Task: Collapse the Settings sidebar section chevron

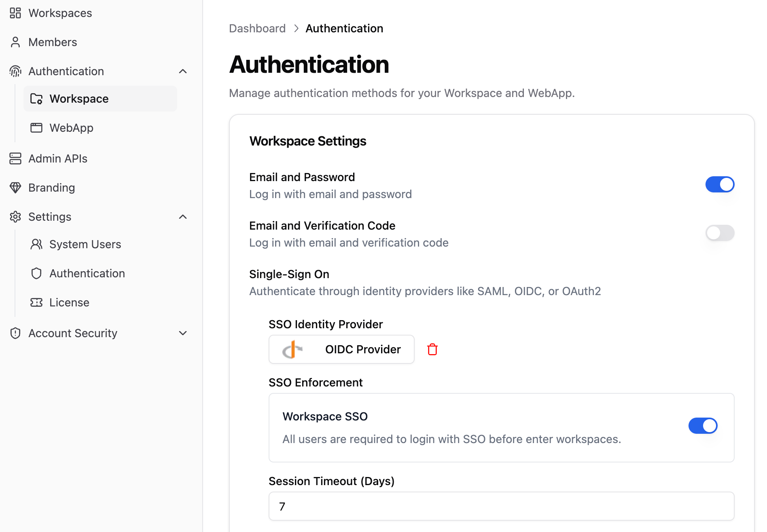Action: (183, 217)
